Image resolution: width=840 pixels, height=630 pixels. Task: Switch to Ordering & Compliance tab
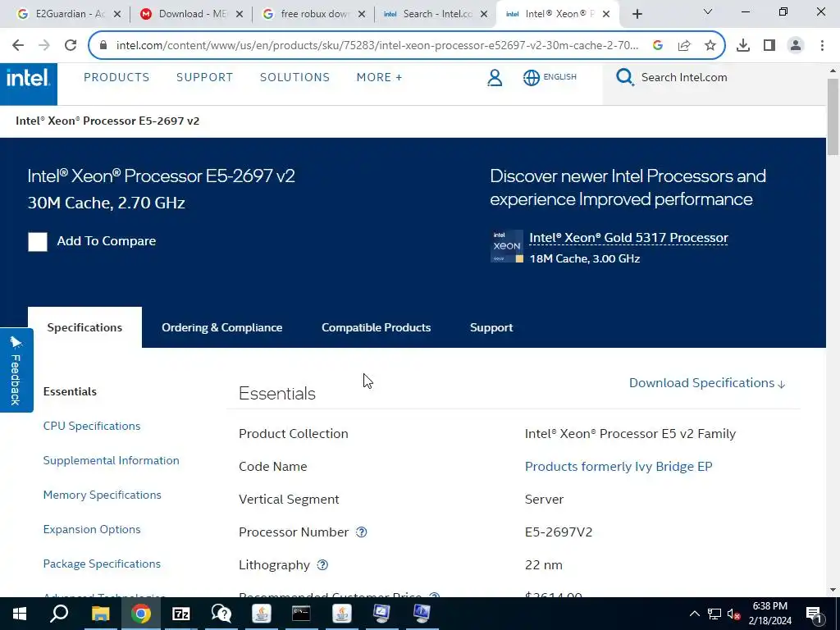pyautogui.click(x=221, y=327)
